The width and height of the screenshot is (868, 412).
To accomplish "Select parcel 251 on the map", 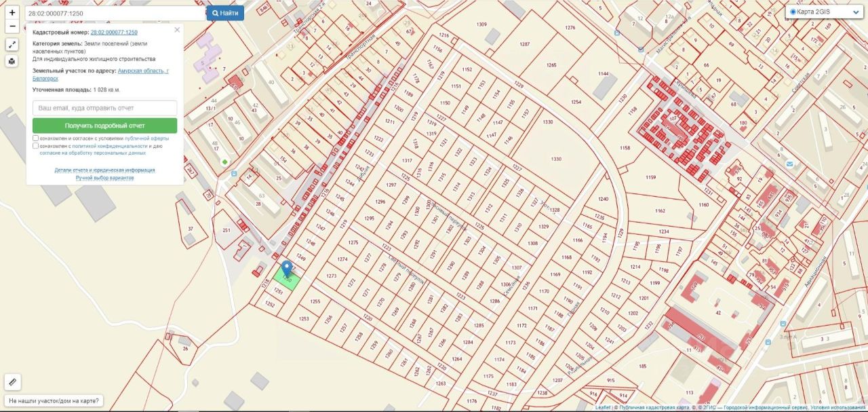I will tap(226, 230).
